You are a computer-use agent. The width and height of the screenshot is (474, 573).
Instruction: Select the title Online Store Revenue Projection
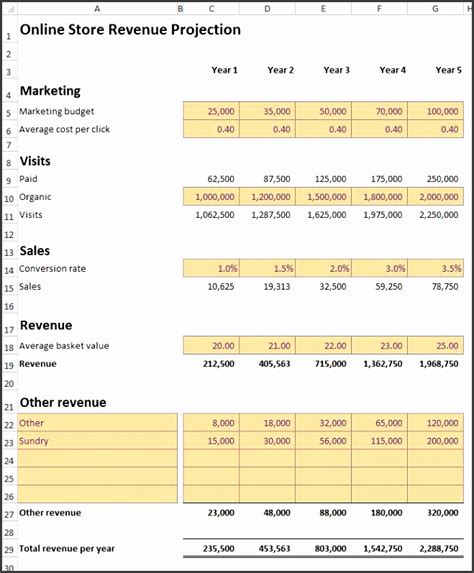coord(130,30)
